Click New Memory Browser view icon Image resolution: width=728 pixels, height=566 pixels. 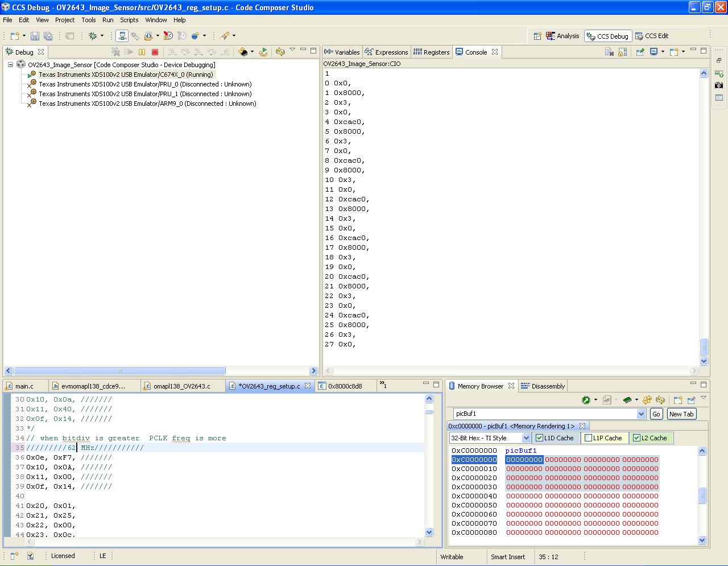678,400
